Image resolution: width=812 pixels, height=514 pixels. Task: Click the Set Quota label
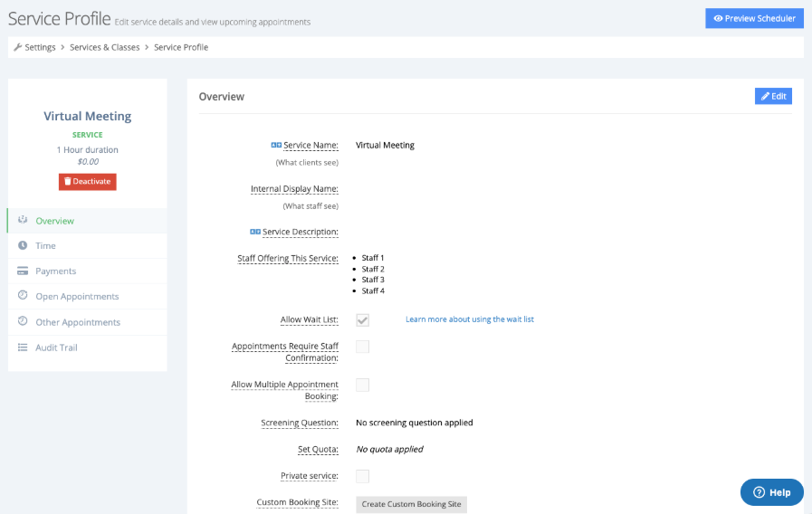(x=318, y=449)
